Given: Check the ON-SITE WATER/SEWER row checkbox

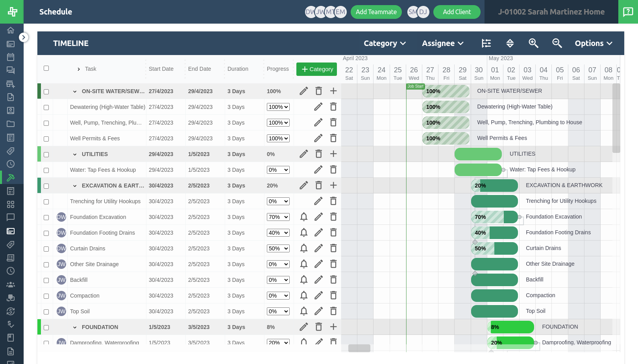Looking at the screenshot, I should click(46, 91).
